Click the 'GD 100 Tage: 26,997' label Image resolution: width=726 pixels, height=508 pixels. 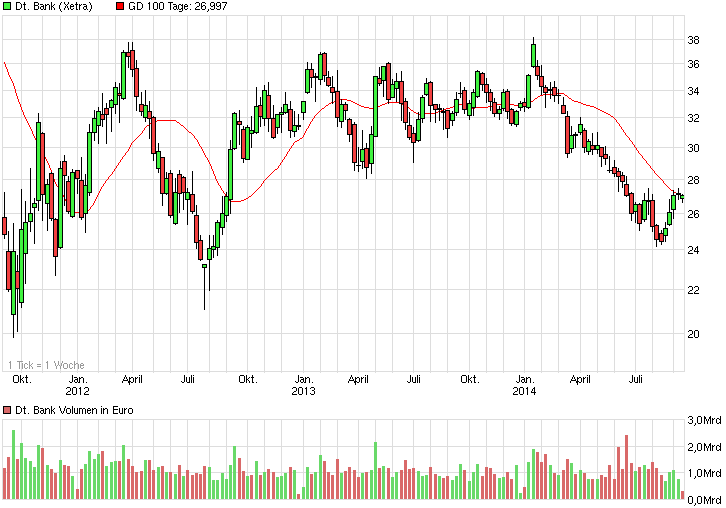[178, 6]
